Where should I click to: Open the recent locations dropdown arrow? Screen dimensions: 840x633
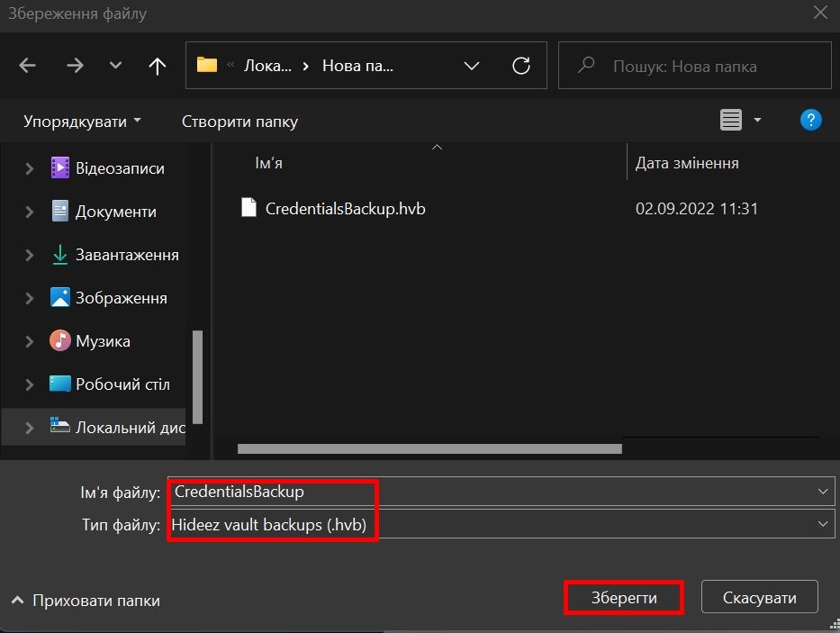(x=115, y=66)
